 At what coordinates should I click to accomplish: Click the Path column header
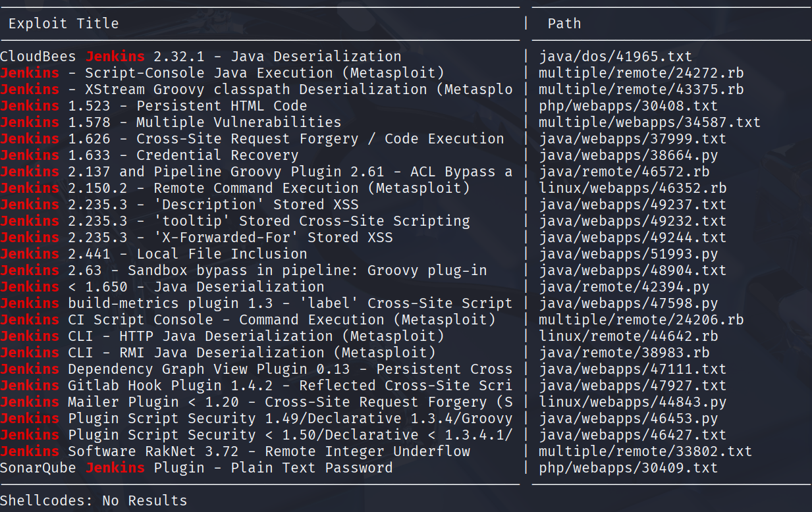coord(564,24)
